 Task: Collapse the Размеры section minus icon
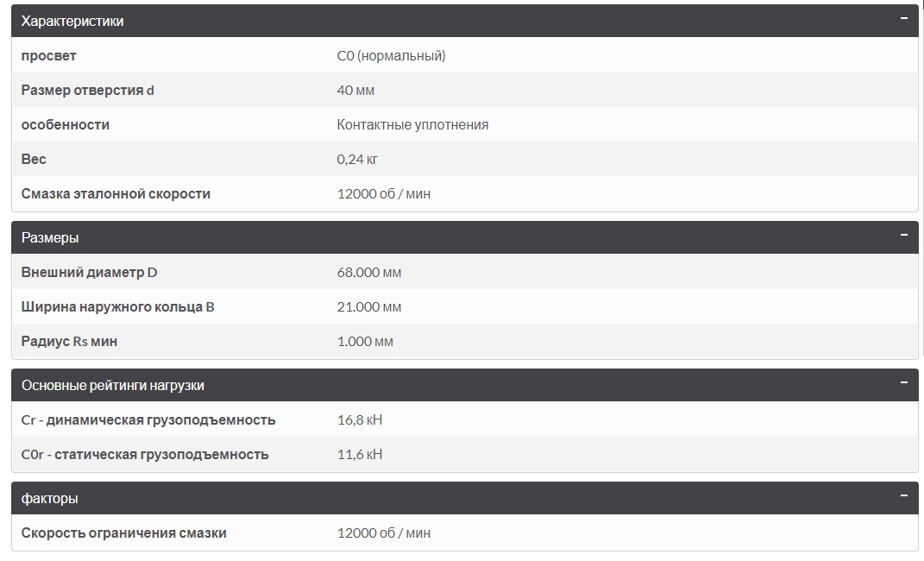point(903,235)
